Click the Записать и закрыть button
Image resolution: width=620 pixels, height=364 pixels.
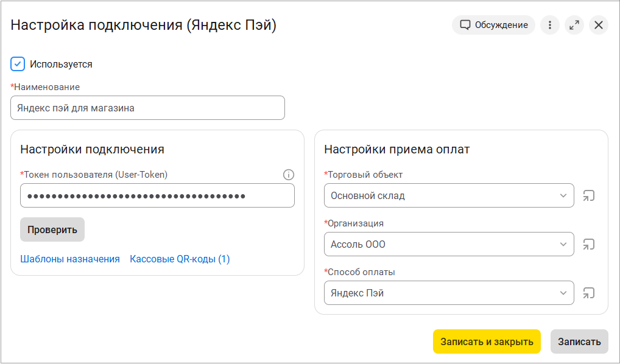[x=487, y=341]
